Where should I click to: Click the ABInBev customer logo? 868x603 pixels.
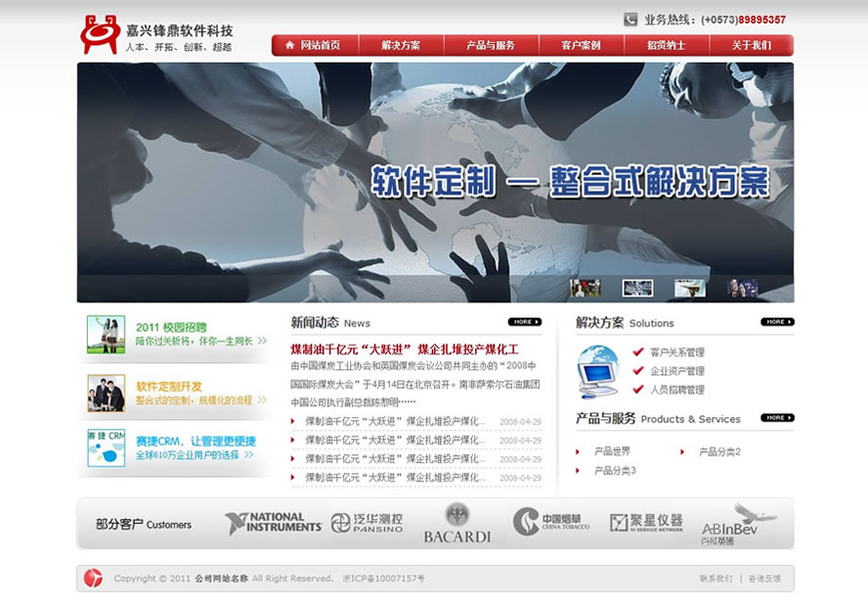738,523
